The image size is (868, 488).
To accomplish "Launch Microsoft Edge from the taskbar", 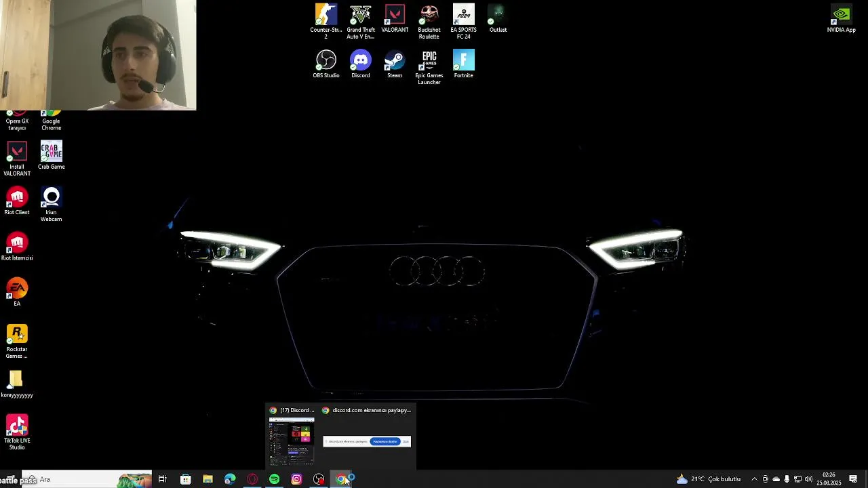I will click(x=230, y=479).
